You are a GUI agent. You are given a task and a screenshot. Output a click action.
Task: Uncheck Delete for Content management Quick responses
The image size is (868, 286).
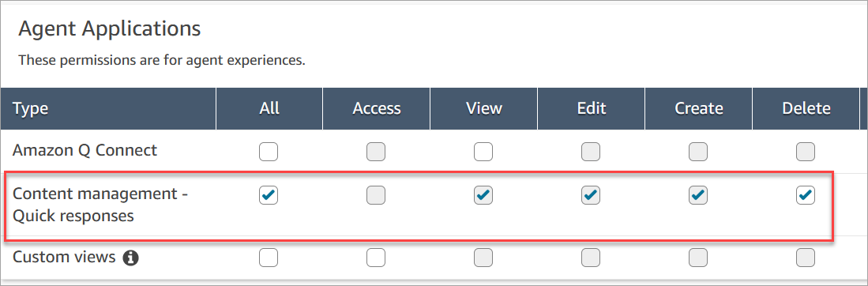(806, 195)
